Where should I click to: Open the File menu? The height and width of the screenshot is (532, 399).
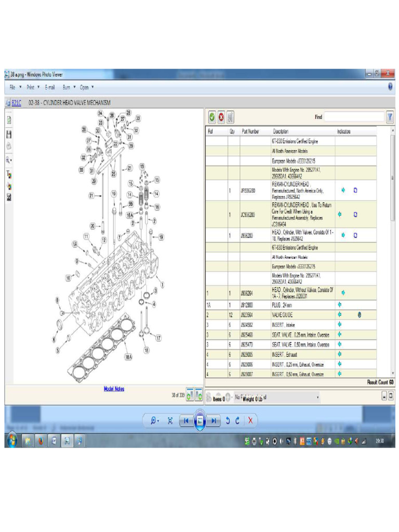click(x=15, y=87)
